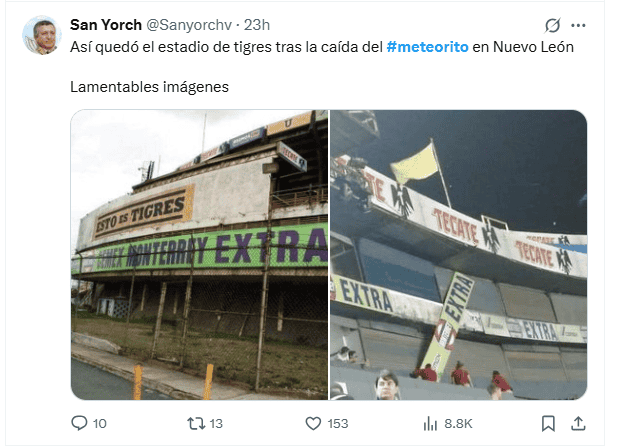The width and height of the screenshot is (622, 446).
Task: Click the retweet arrows icon
Action: pos(196,423)
